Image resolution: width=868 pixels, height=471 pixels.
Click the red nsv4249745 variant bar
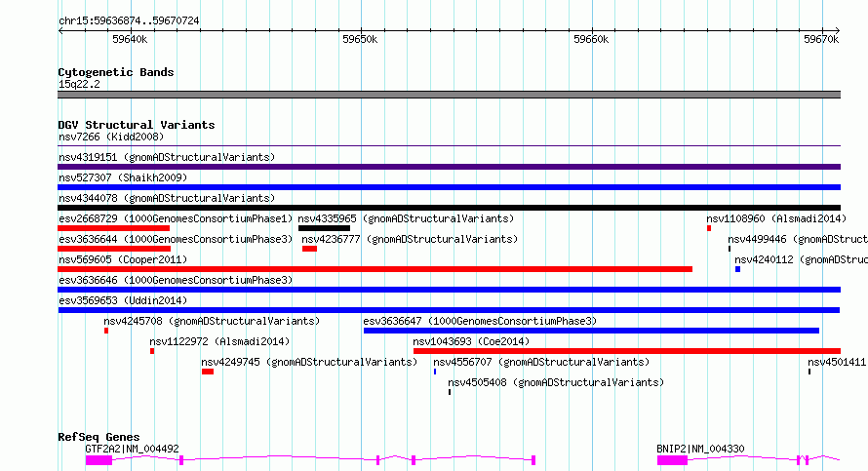208,372
